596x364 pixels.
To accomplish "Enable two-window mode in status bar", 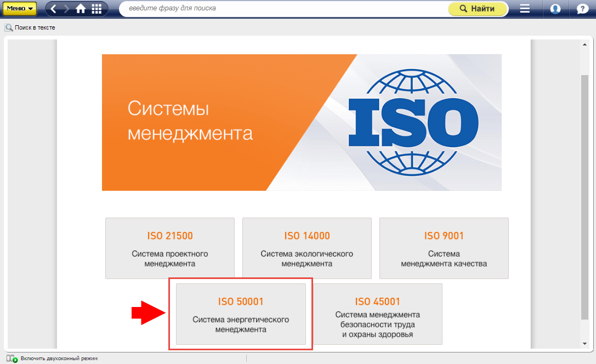I will [x=55, y=359].
